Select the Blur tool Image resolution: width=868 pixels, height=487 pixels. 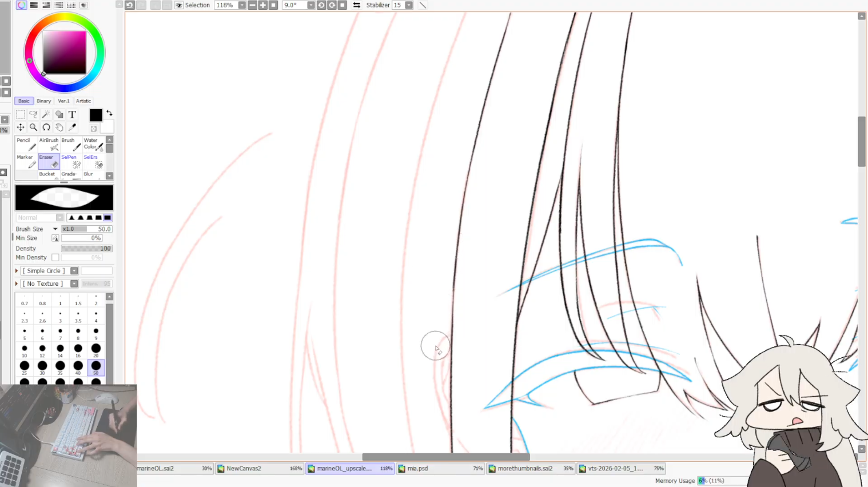click(x=93, y=175)
